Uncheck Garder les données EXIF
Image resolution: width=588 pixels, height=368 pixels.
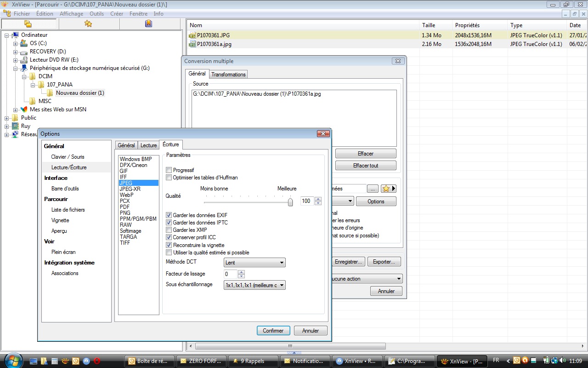pos(169,215)
